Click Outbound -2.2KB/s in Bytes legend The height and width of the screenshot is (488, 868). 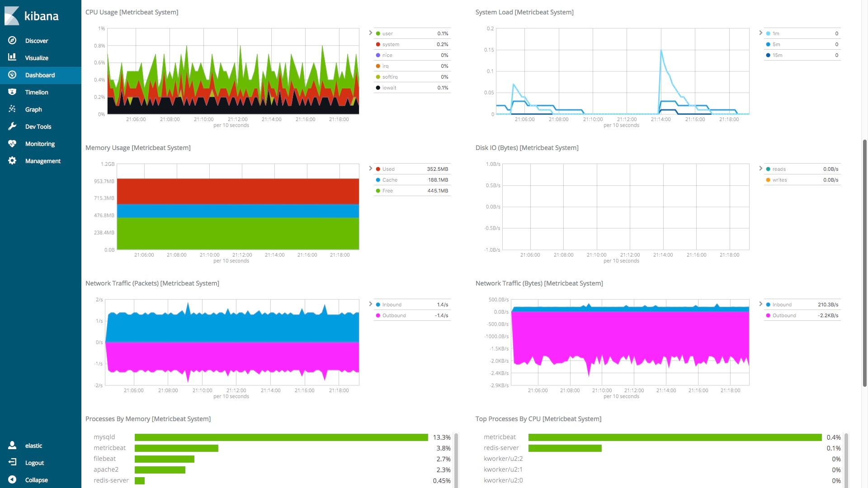802,315
